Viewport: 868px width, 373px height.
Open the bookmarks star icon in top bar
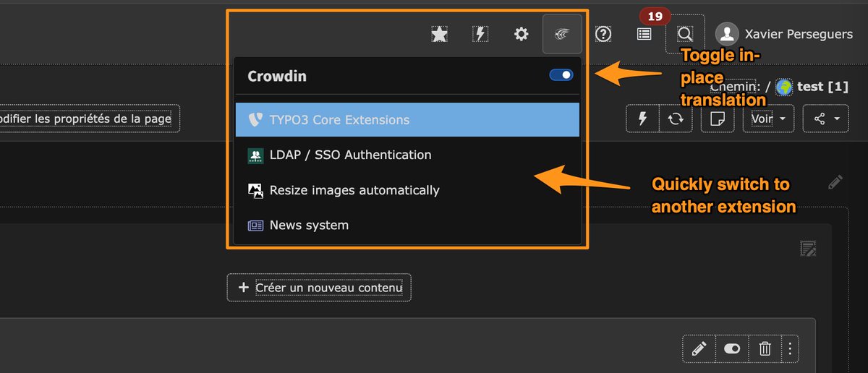[438, 34]
